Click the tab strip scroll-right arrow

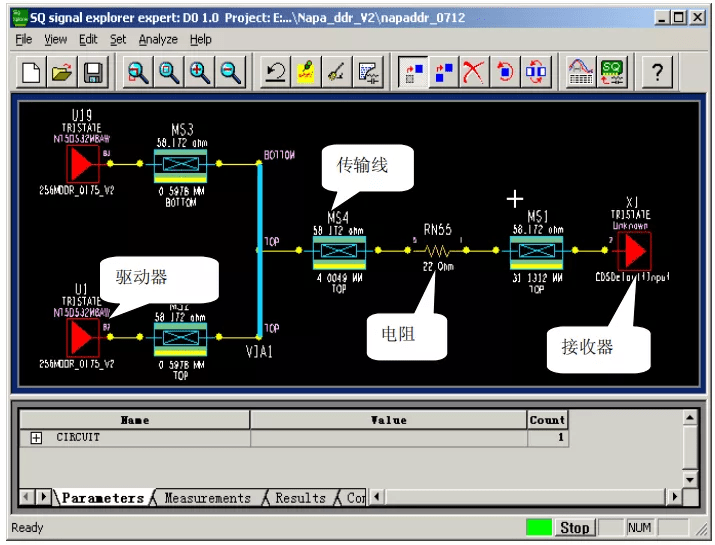(x=43, y=496)
